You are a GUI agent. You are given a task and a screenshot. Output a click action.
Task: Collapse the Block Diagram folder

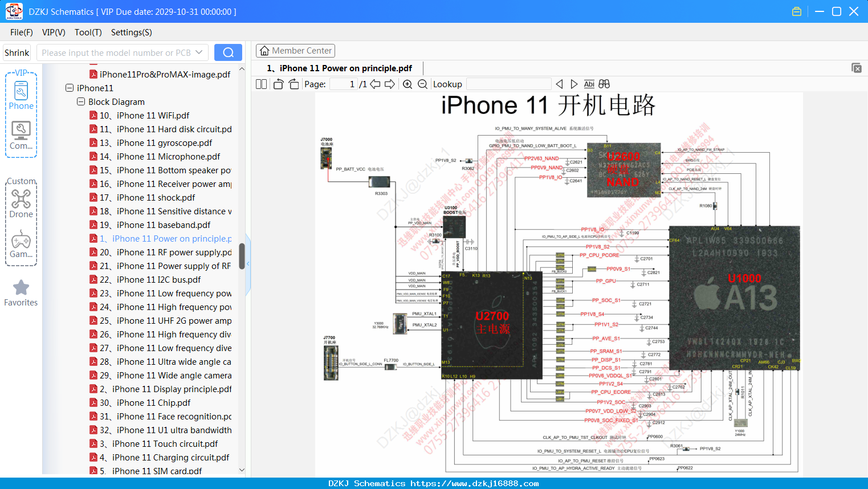tap(81, 101)
